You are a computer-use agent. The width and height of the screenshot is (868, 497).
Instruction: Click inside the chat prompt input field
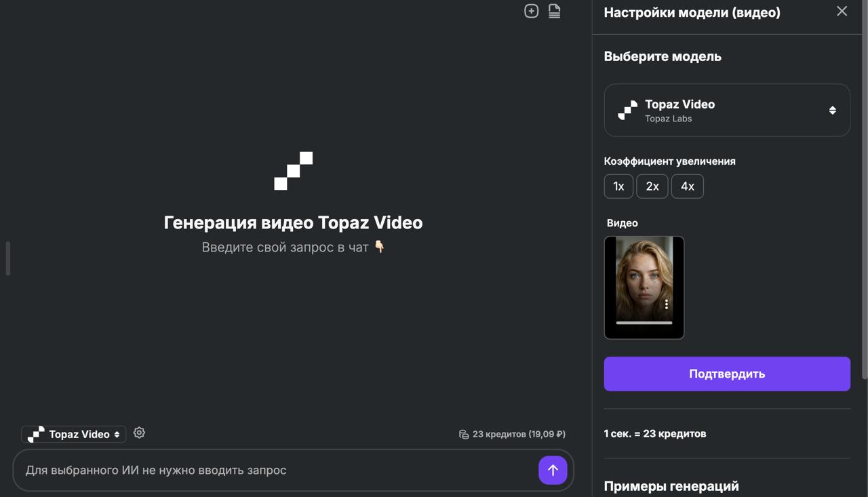point(271,470)
